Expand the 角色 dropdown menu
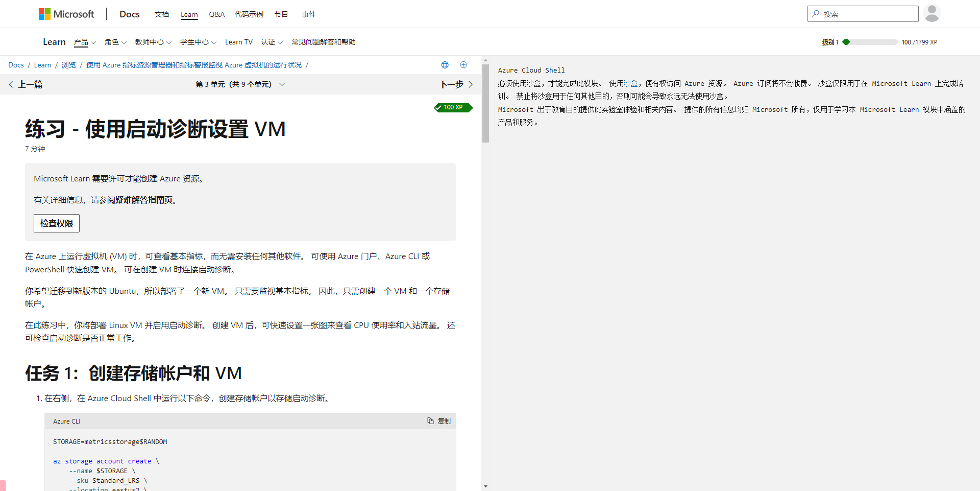980x491 pixels. tap(115, 42)
